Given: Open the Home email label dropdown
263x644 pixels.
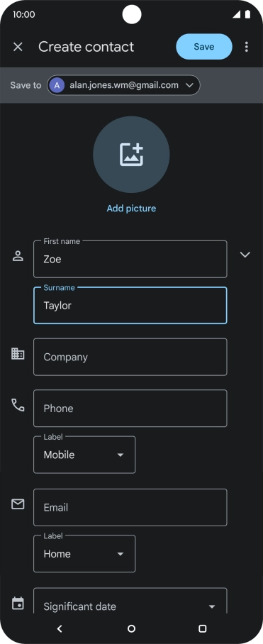Looking at the screenshot, I should (84, 554).
